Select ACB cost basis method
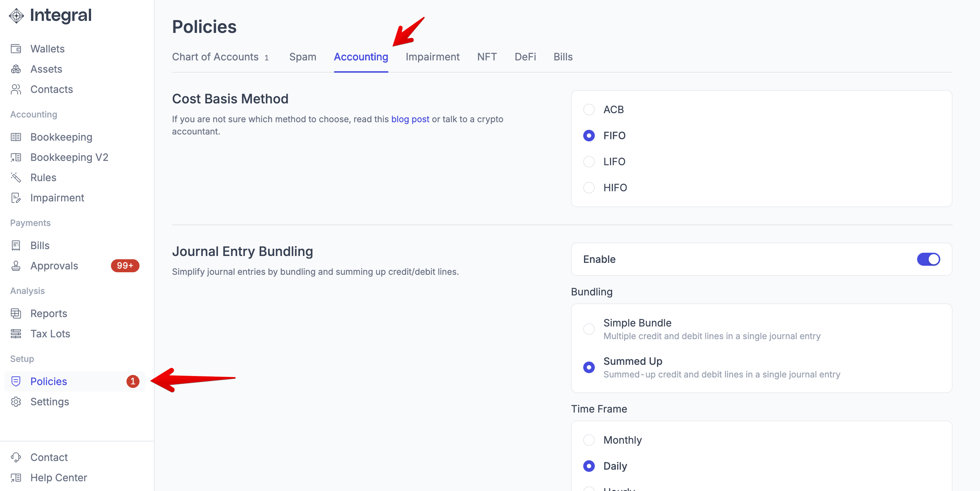Image resolution: width=980 pixels, height=491 pixels. click(x=589, y=110)
